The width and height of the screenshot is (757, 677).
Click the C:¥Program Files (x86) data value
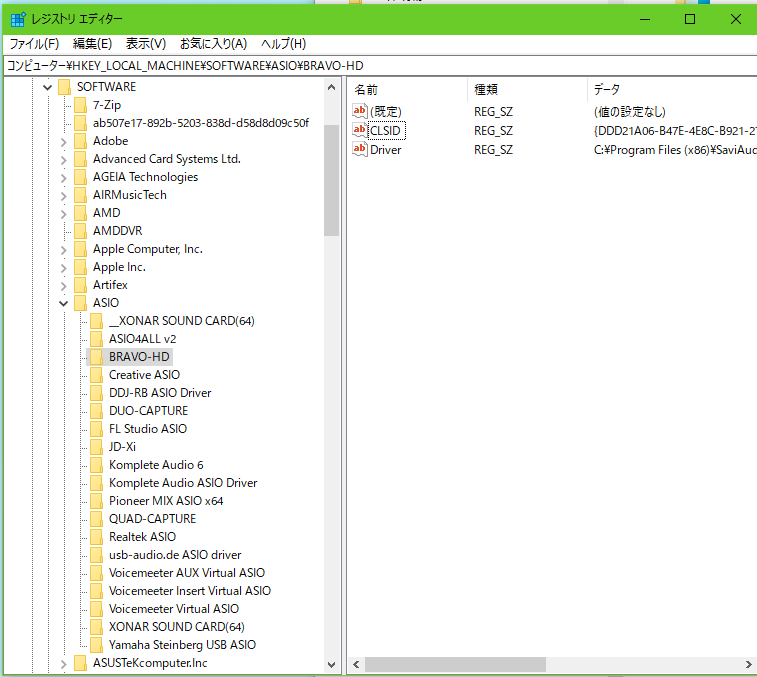[x=675, y=150]
